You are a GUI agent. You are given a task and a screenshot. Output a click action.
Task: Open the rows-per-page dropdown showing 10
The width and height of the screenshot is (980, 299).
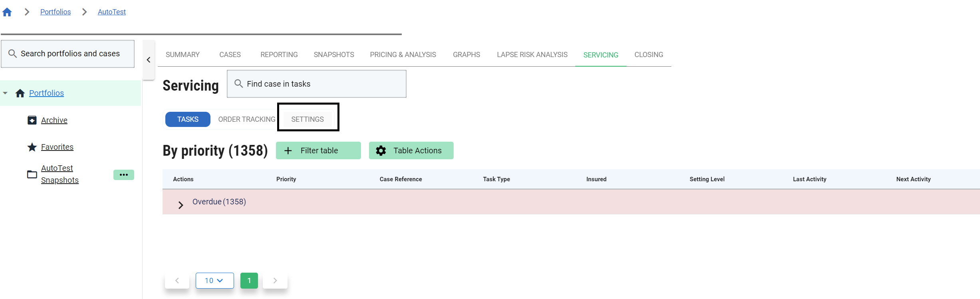[x=214, y=281]
